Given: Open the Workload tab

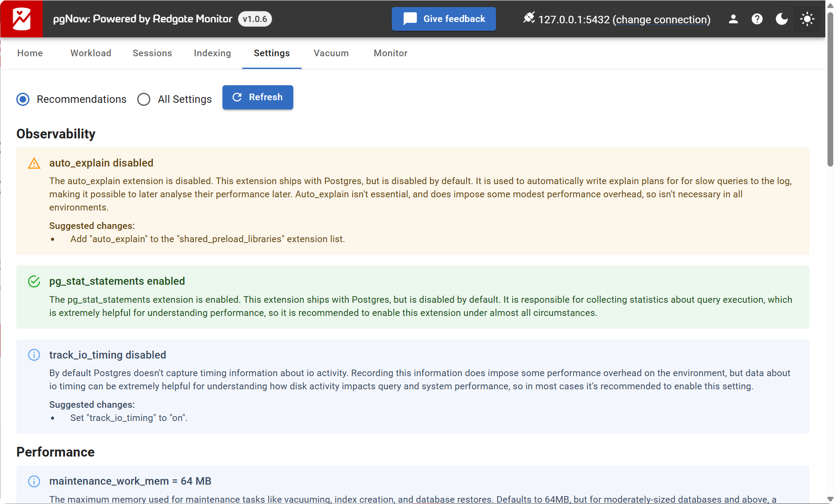Looking at the screenshot, I should tap(91, 53).
